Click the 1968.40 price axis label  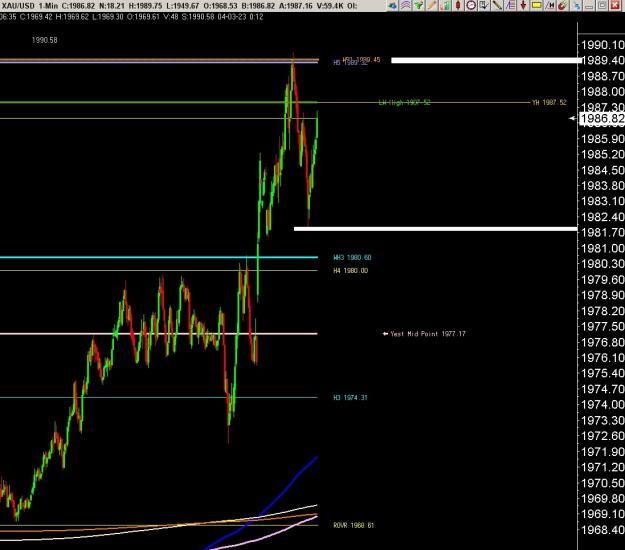click(603, 530)
